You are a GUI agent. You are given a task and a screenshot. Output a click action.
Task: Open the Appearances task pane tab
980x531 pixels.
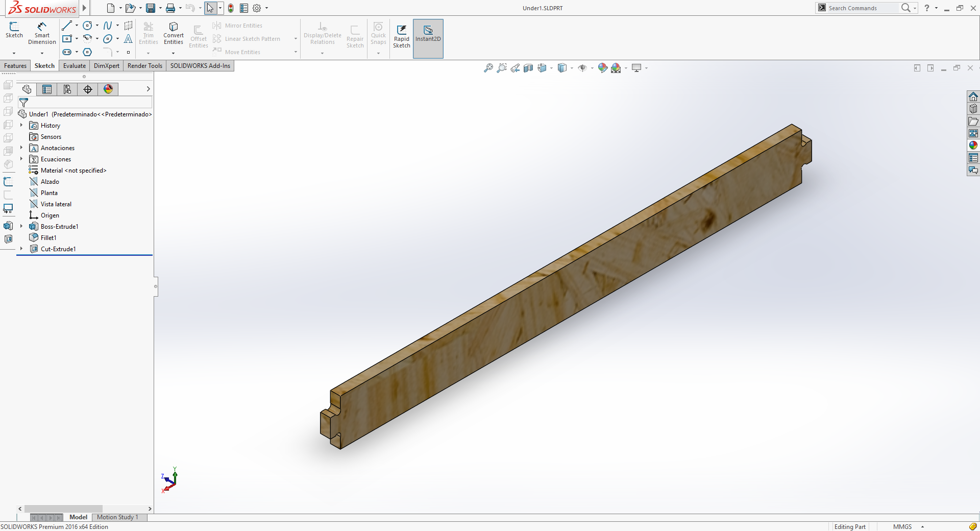[973, 146]
